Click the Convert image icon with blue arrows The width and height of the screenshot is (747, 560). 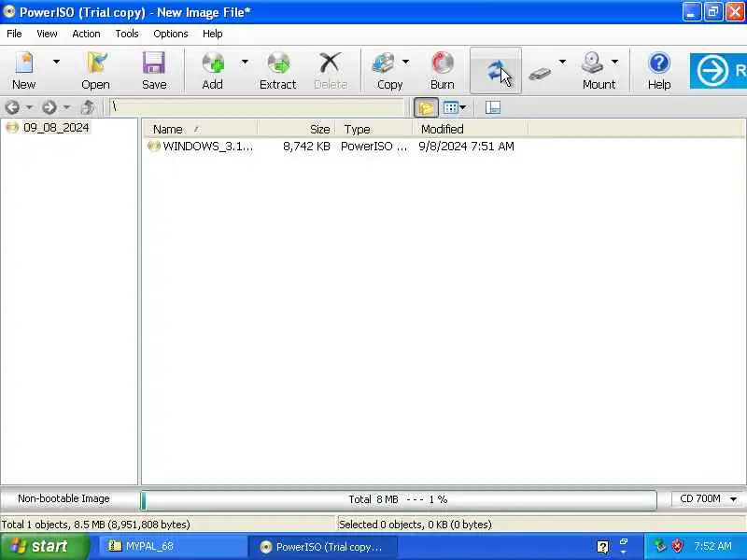click(496, 71)
